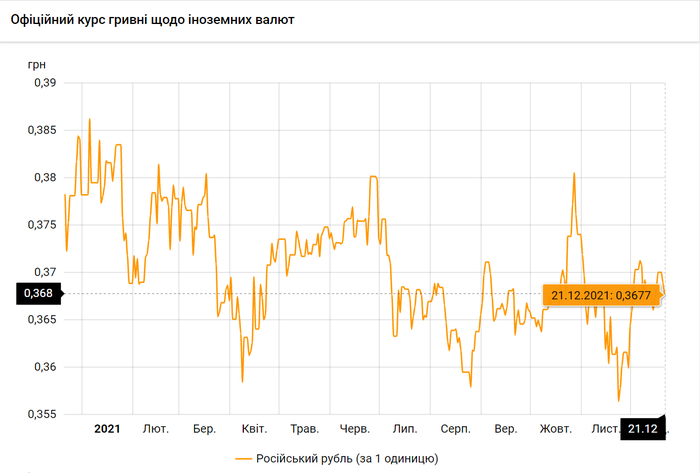Viewport: 700px width, 473px height.
Task: Select the Серп. month label
Action: [x=456, y=429]
